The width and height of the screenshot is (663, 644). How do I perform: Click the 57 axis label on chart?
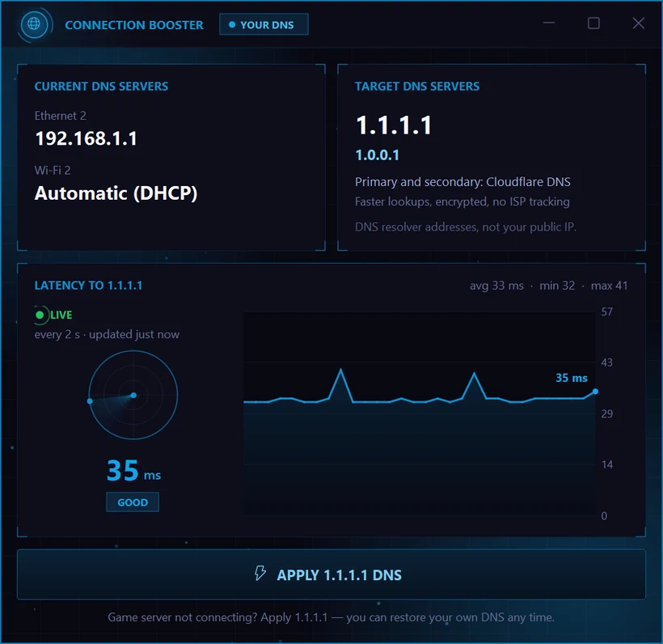(x=606, y=311)
